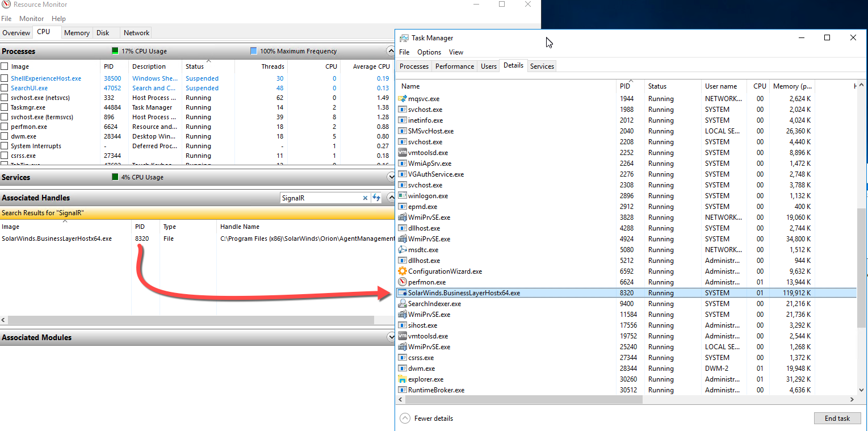The width and height of the screenshot is (868, 431).
Task: Click the vmtoolsd.exe icon for PID 2252
Action: point(402,153)
